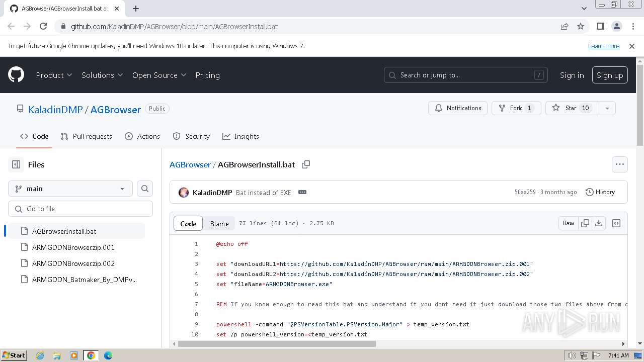This screenshot has height=362, width=644.
Task: Fork the AGBrowser repository
Action: pyautogui.click(x=516, y=108)
